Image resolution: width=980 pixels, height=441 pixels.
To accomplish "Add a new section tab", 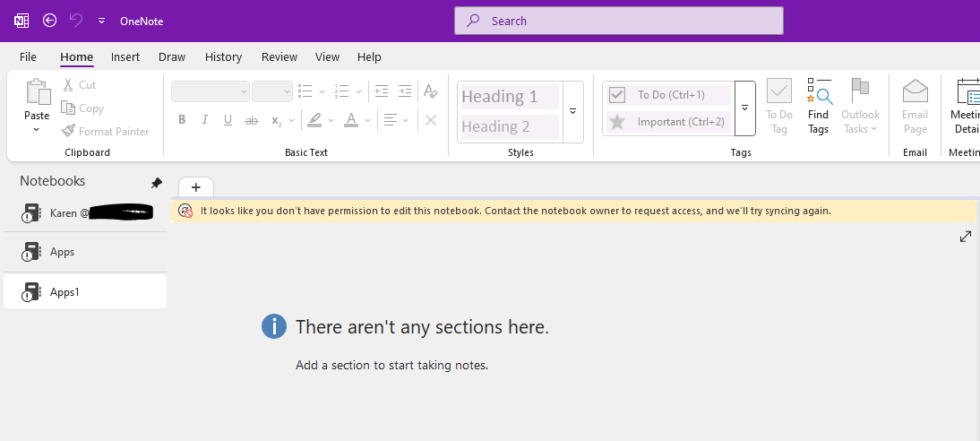I will point(195,187).
